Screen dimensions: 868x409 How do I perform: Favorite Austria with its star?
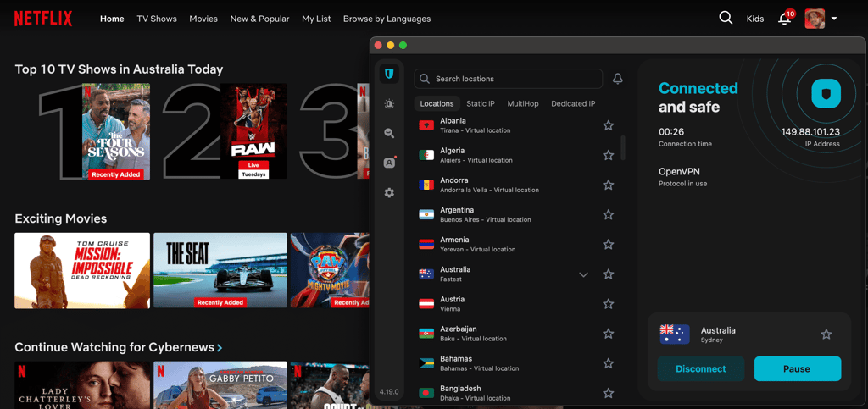tap(609, 304)
